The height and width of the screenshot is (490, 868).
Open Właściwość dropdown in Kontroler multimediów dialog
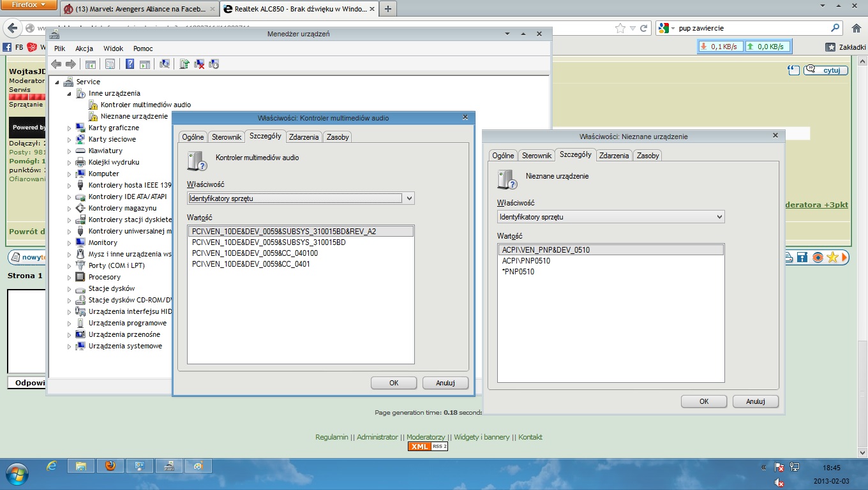click(x=301, y=198)
